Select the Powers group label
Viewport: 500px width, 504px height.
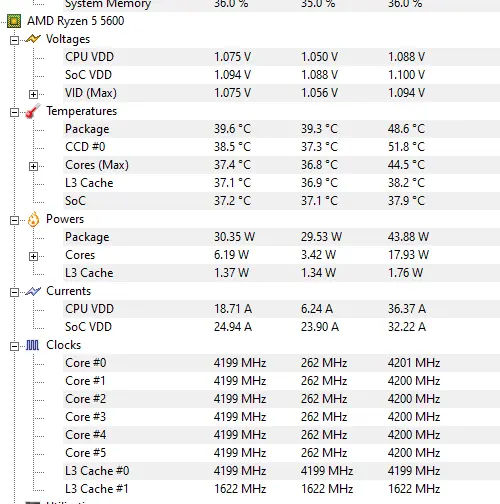(x=65, y=219)
